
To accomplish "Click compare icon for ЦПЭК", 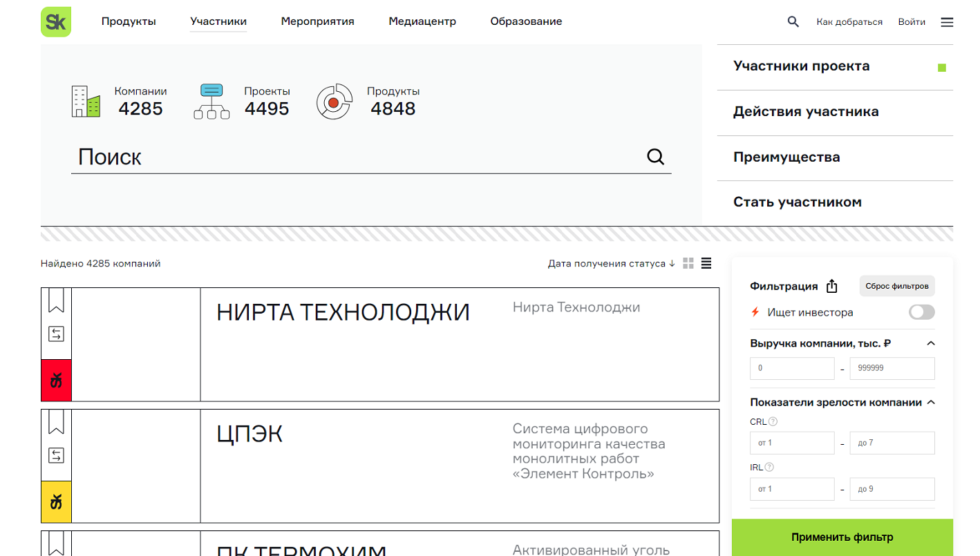I will click(x=56, y=456).
